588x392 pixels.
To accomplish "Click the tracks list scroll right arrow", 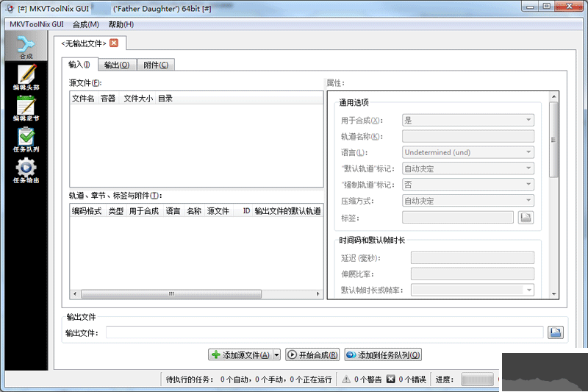I will point(318,293).
